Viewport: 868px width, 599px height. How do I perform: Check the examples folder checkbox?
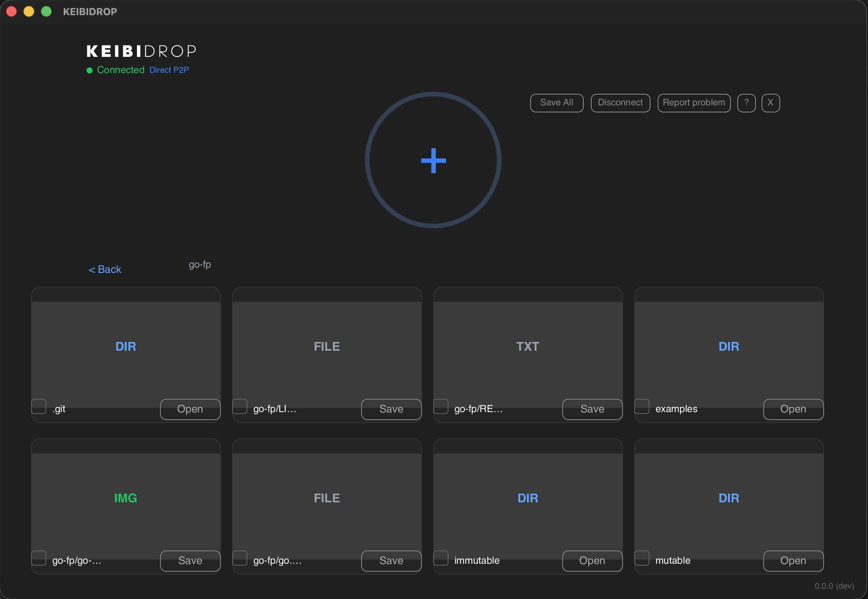tap(642, 406)
